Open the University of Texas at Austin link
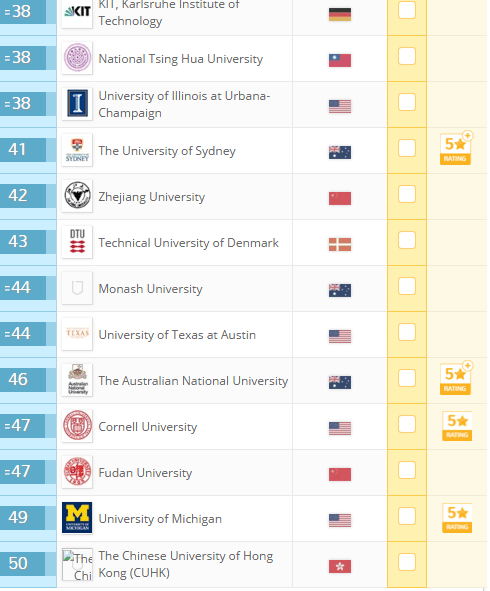 (177, 335)
